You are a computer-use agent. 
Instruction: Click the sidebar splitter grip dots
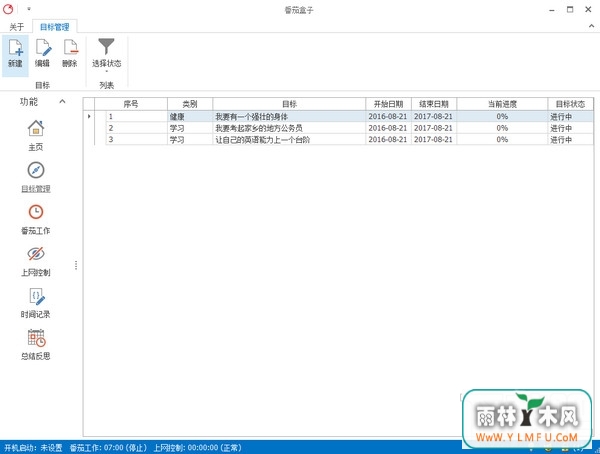pos(76,265)
